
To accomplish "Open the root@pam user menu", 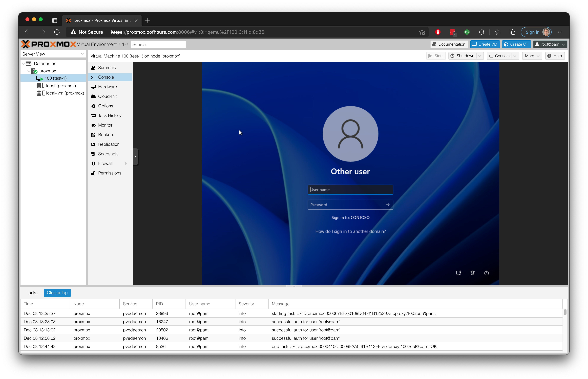I will tap(550, 44).
